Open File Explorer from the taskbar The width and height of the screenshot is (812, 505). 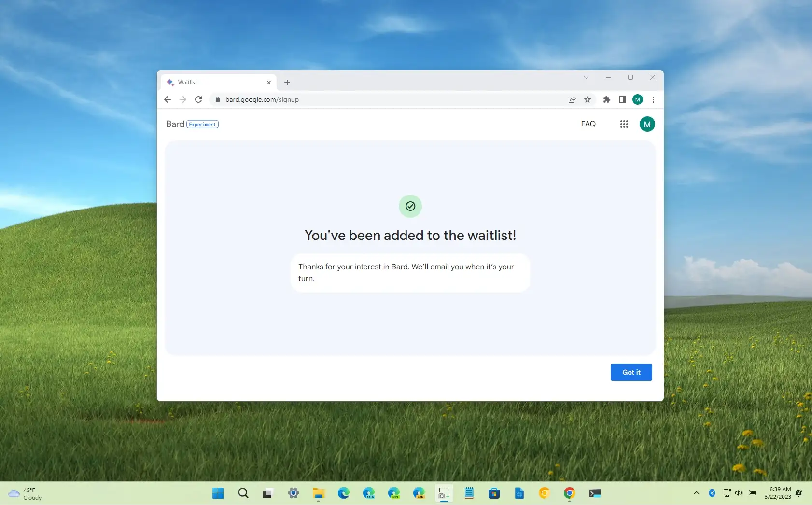pyautogui.click(x=319, y=493)
